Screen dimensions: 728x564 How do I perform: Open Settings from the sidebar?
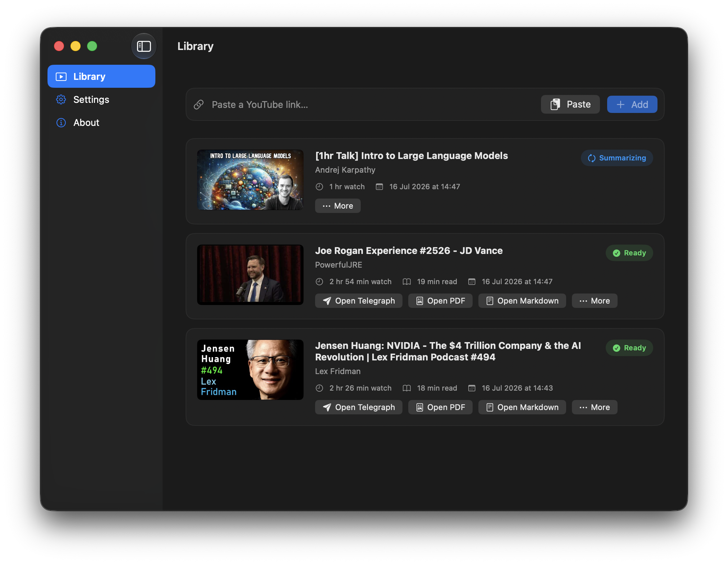click(101, 100)
